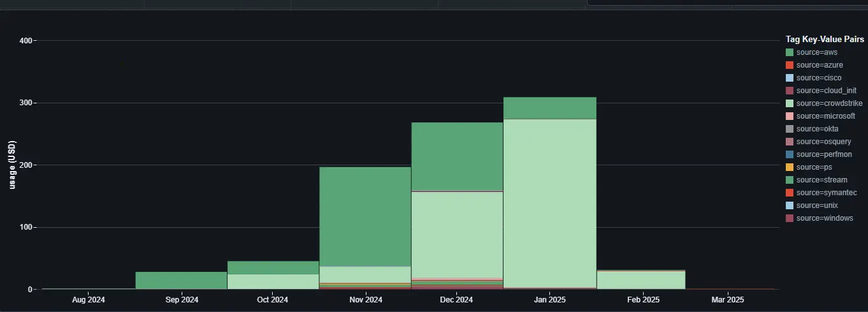Image resolution: width=868 pixels, height=312 pixels.
Task: Hide the source=microsoft series via legend
Action: (x=825, y=116)
